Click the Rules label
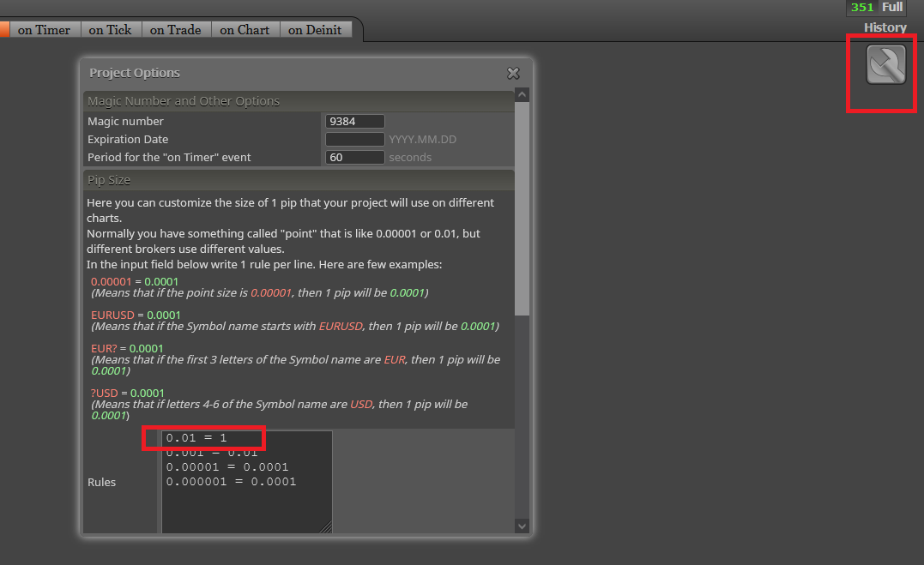 [101, 482]
